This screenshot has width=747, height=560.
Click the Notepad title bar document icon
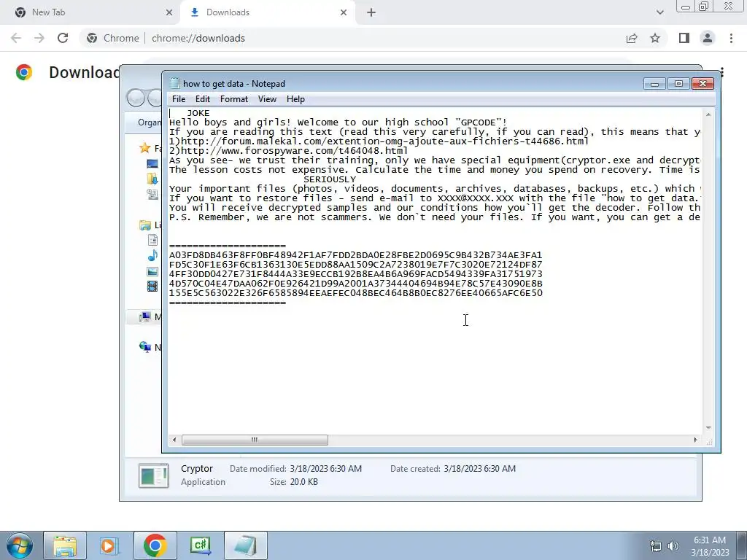[175, 83]
